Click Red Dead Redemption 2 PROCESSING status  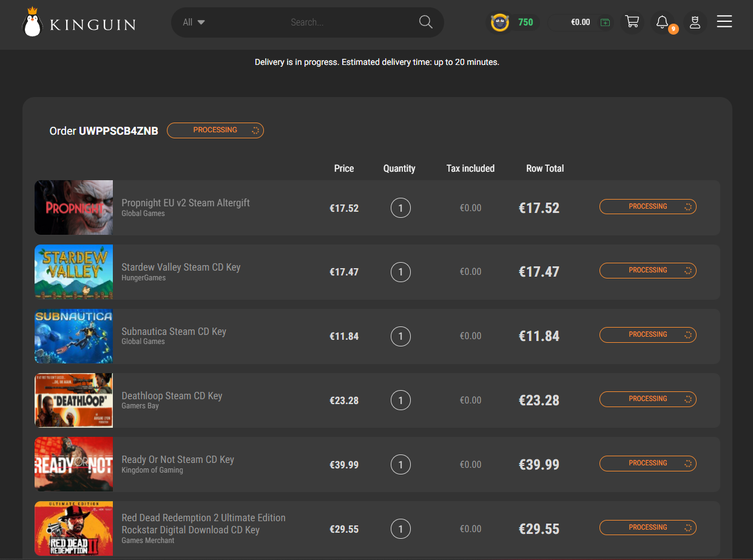(x=648, y=528)
